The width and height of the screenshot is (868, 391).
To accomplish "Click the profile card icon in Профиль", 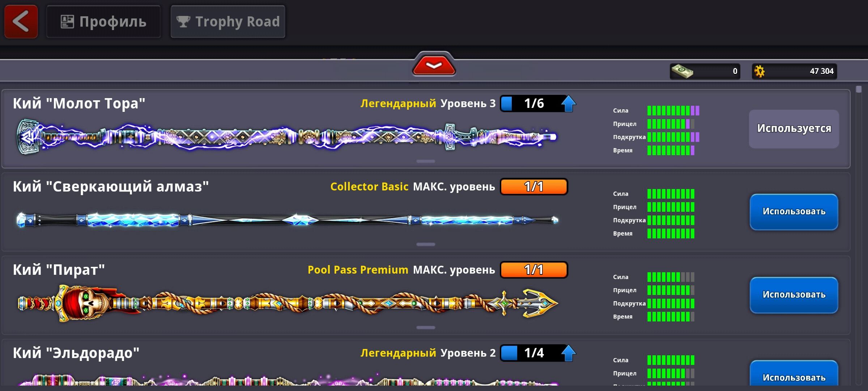I will [67, 22].
